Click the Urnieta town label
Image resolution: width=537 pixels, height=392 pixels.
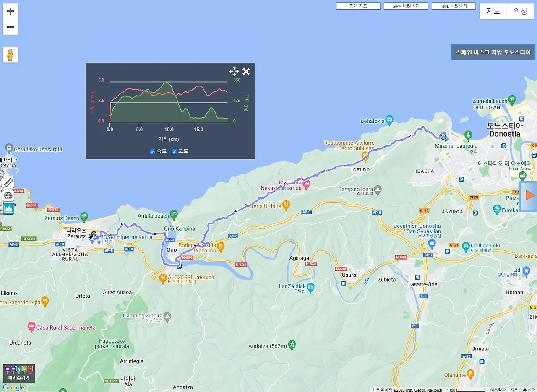tap(480, 349)
